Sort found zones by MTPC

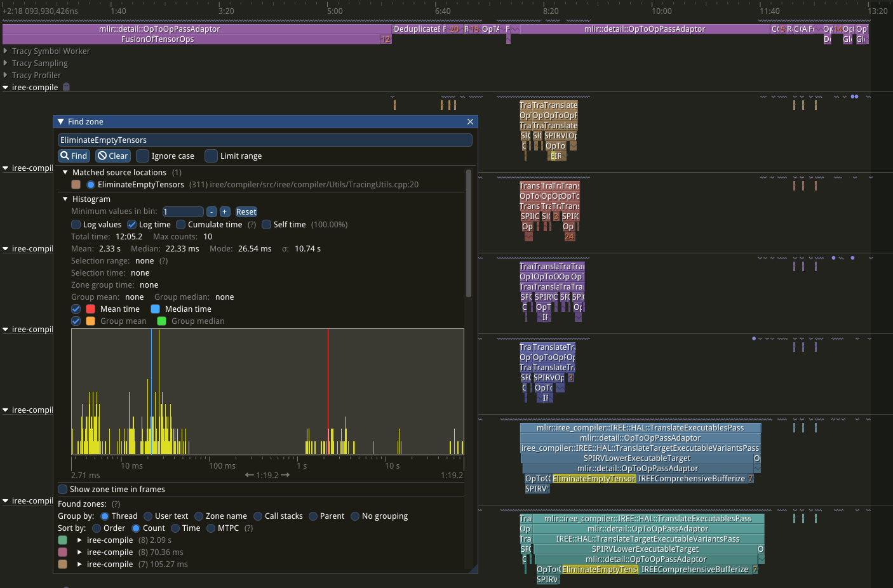[211, 528]
